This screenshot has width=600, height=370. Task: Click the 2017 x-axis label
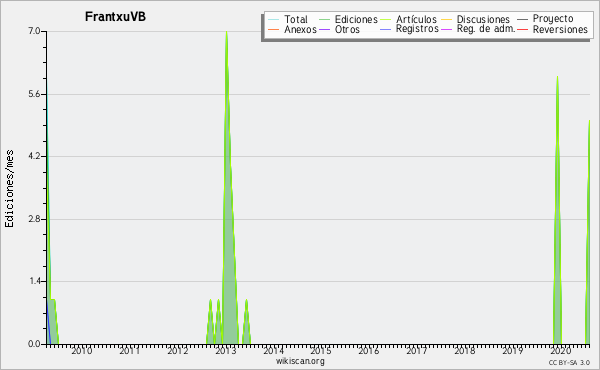click(417, 351)
